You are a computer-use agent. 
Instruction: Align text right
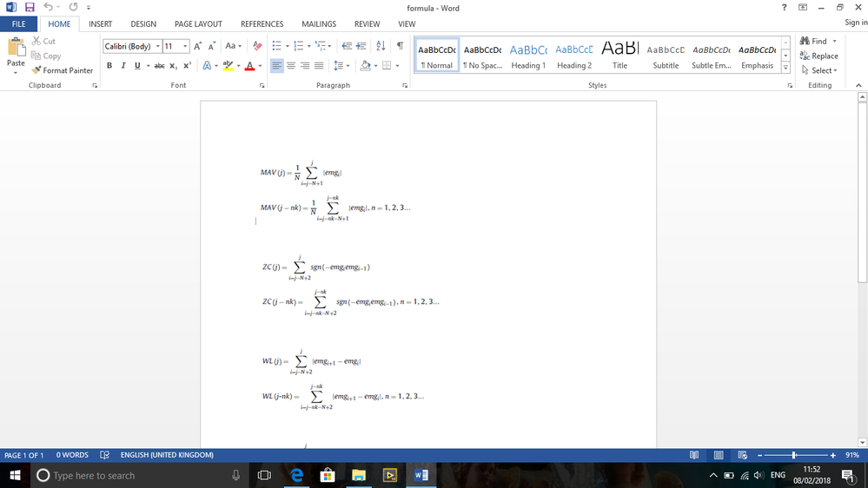tap(304, 66)
